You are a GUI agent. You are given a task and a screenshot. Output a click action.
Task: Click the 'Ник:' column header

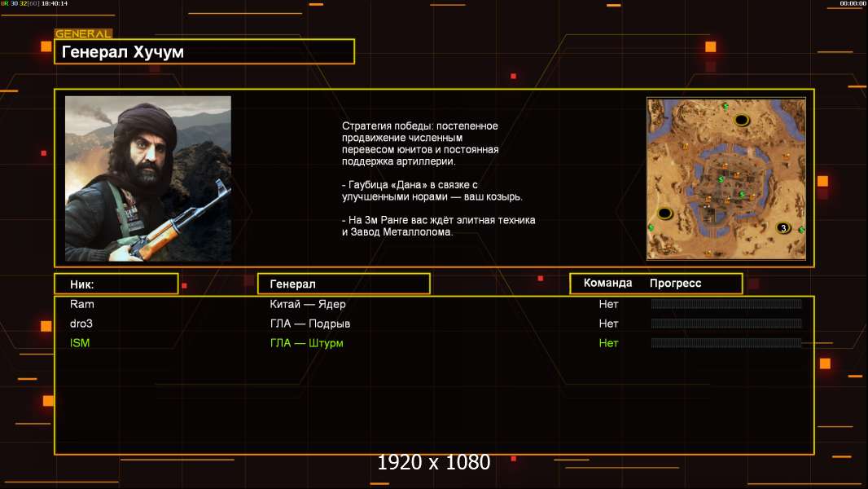(116, 284)
